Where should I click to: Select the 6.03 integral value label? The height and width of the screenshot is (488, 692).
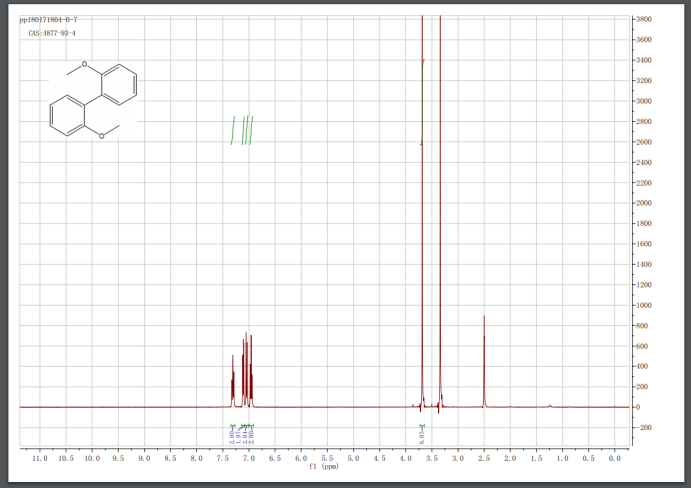coord(421,435)
